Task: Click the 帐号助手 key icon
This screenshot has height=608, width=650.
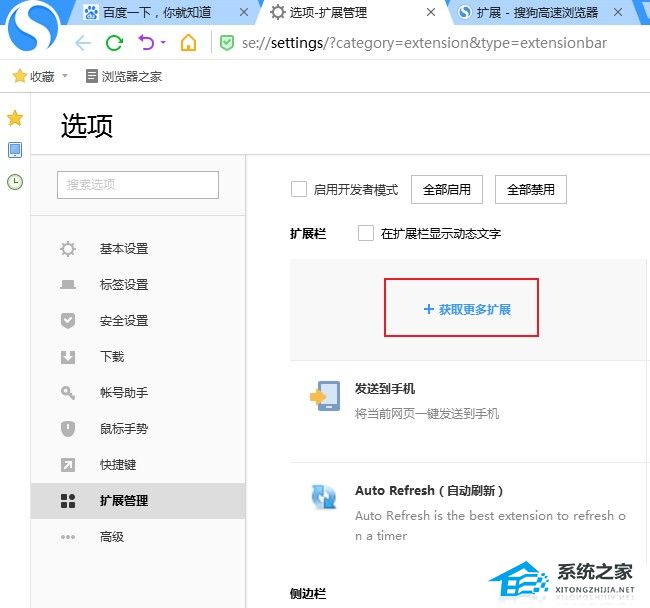Action: [68, 392]
